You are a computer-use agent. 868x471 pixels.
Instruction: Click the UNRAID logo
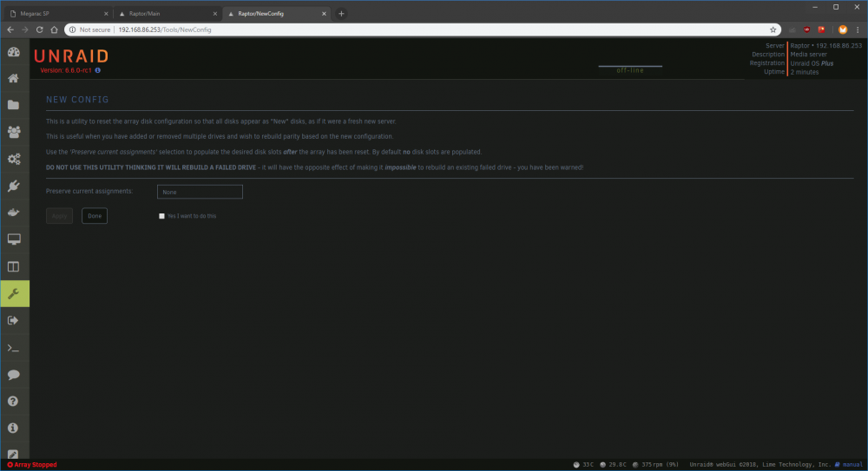pyautogui.click(x=71, y=56)
